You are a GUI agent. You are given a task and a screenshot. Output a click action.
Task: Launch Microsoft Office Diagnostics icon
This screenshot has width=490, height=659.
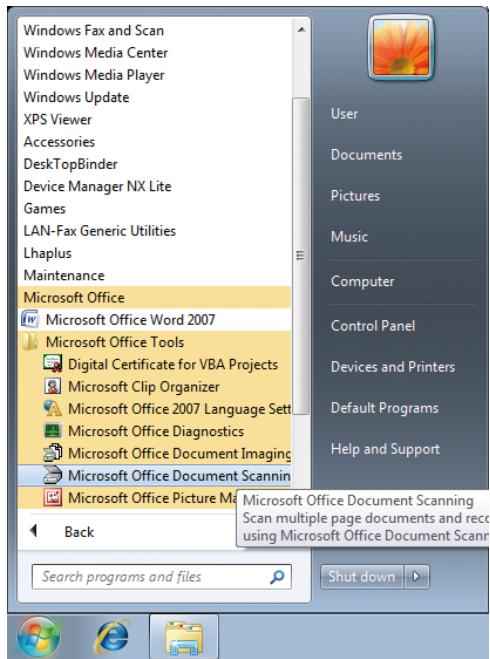point(53,431)
